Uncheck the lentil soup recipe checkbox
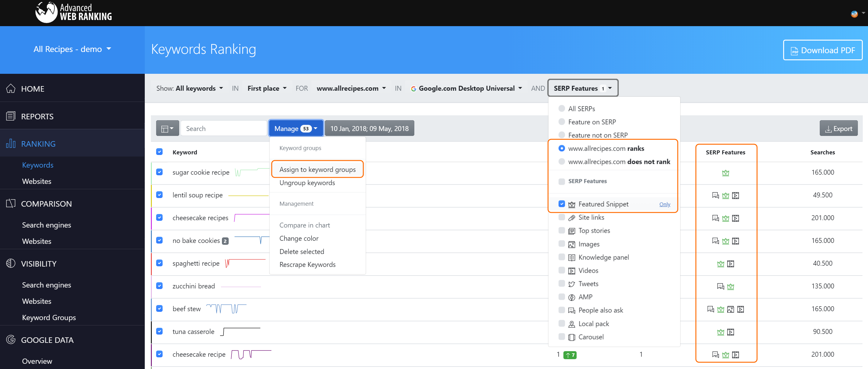Viewport: 868px width, 369px height. (160, 195)
